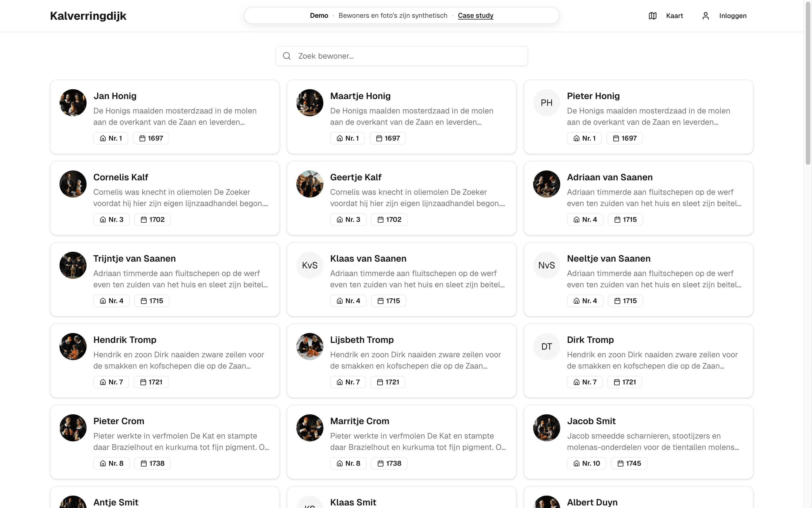812x508 pixels.
Task: Click house icon on Jan Honig card
Action: [103, 138]
